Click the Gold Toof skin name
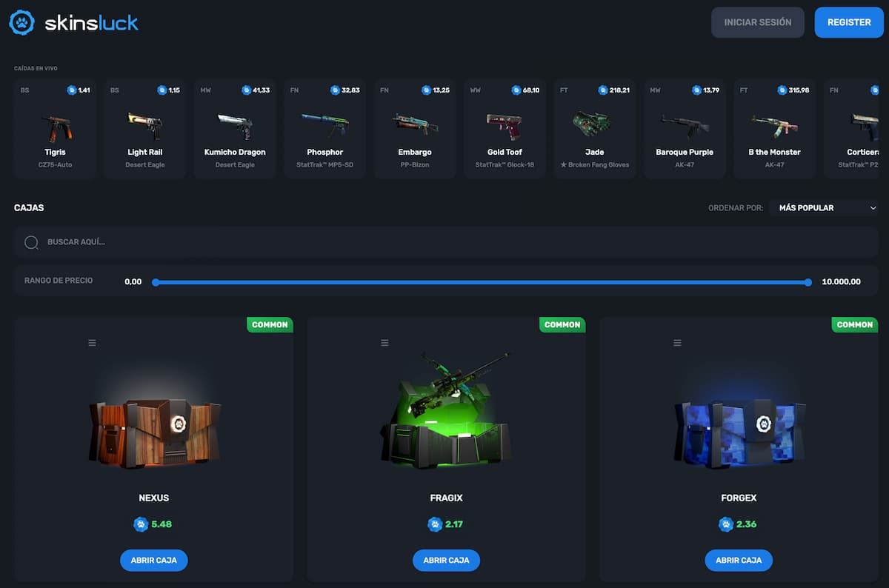 tap(505, 153)
